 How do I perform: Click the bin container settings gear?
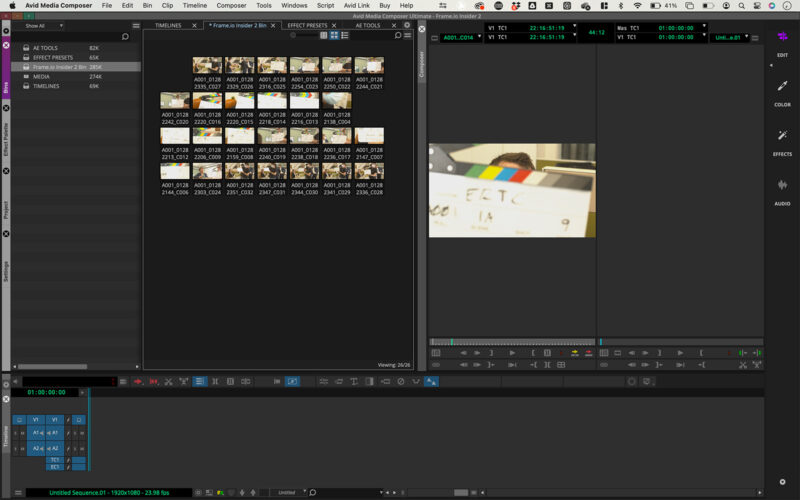[x=407, y=25]
